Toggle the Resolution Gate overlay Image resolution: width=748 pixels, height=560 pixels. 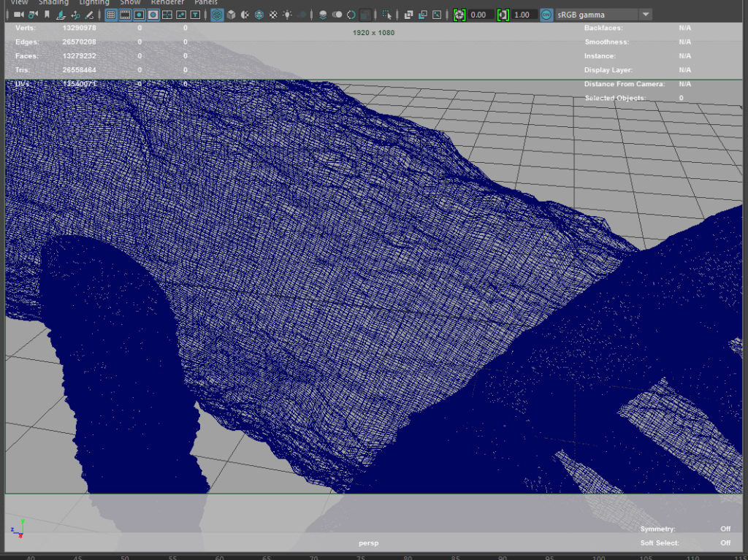click(139, 15)
